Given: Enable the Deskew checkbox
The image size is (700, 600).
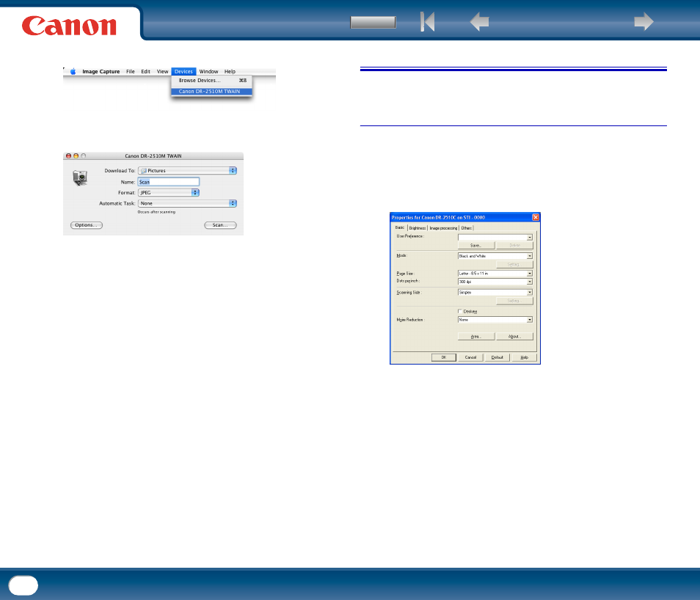Looking at the screenshot, I should [x=460, y=311].
